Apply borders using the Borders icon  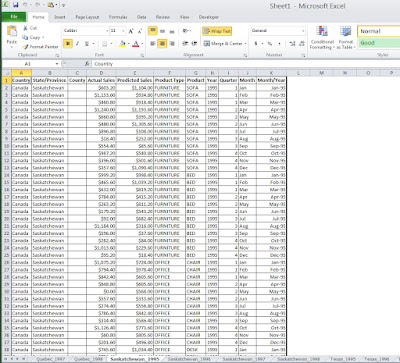coord(104,44)
